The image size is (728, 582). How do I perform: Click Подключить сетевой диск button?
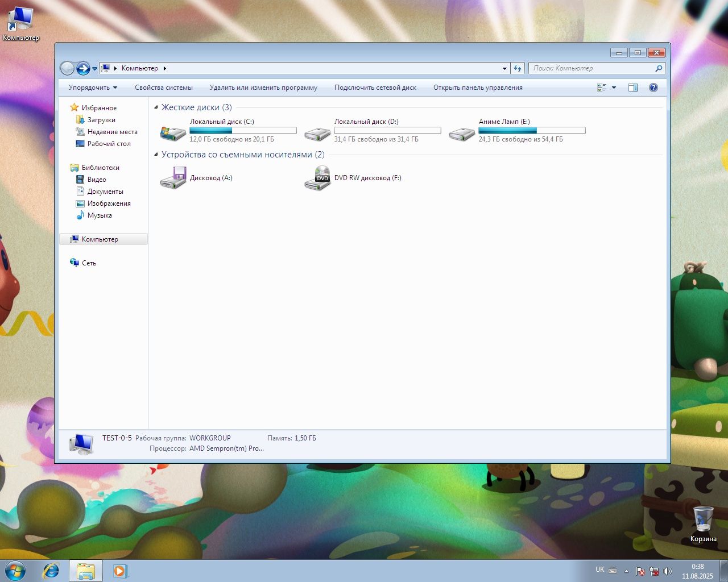click(375, 88)
